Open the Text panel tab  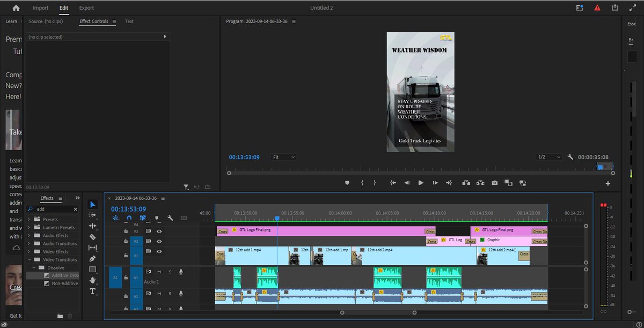[129, 21]
